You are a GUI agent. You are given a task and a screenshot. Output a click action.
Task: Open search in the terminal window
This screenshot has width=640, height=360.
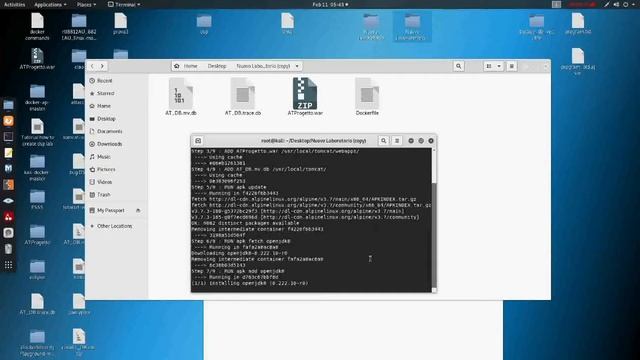coord(384,141)
